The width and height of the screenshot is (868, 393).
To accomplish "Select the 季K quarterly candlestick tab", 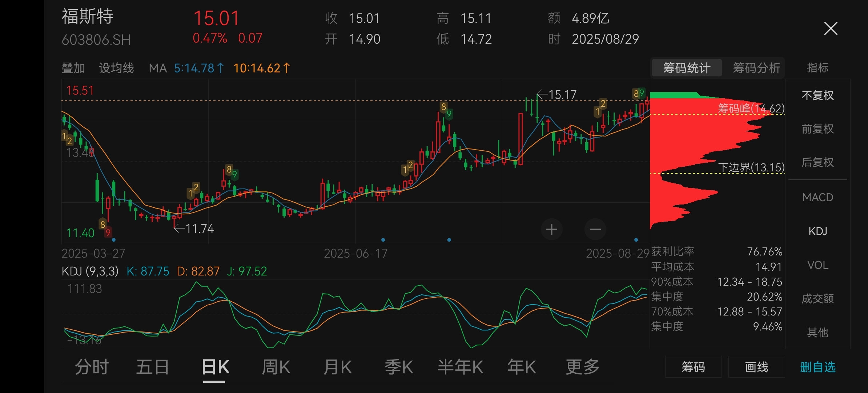I will [399, 367].
